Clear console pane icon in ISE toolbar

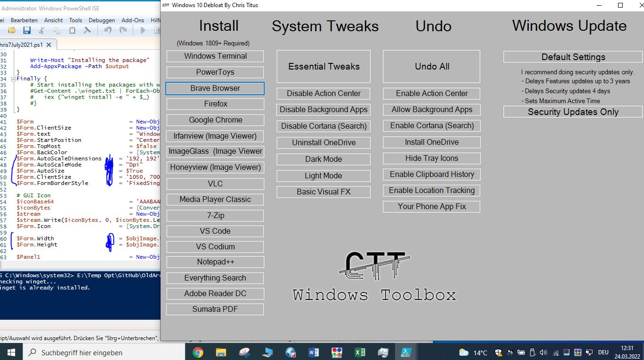(x=87, y=30)
